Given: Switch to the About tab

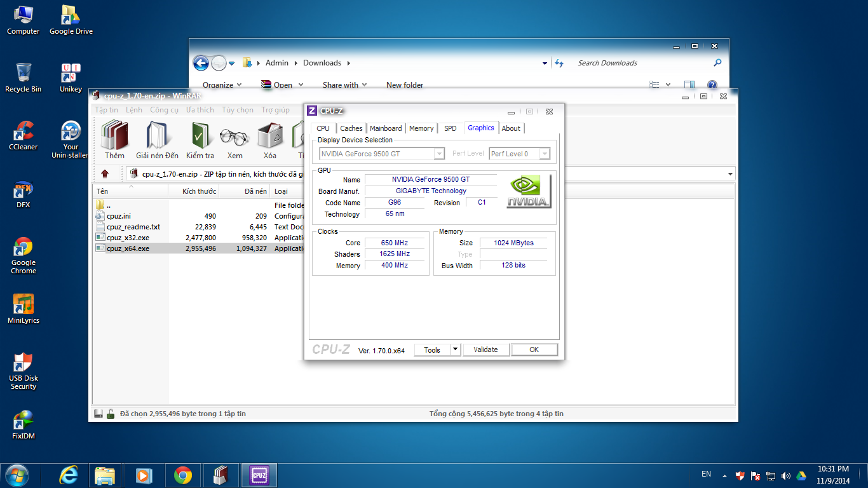Looking at the screenshot, I should point(511,128).
